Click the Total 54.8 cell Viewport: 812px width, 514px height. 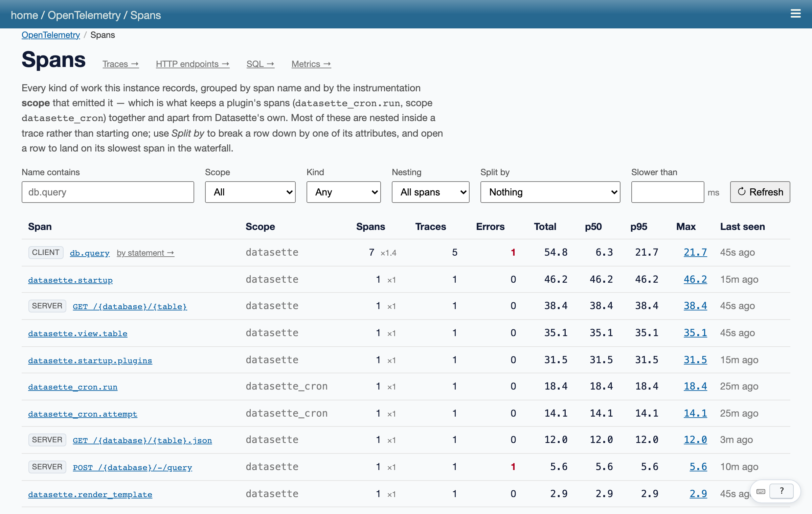556,252
